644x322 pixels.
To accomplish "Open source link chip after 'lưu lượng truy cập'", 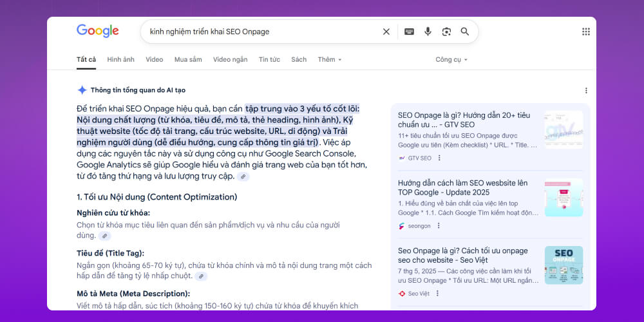I will point(243,176).
